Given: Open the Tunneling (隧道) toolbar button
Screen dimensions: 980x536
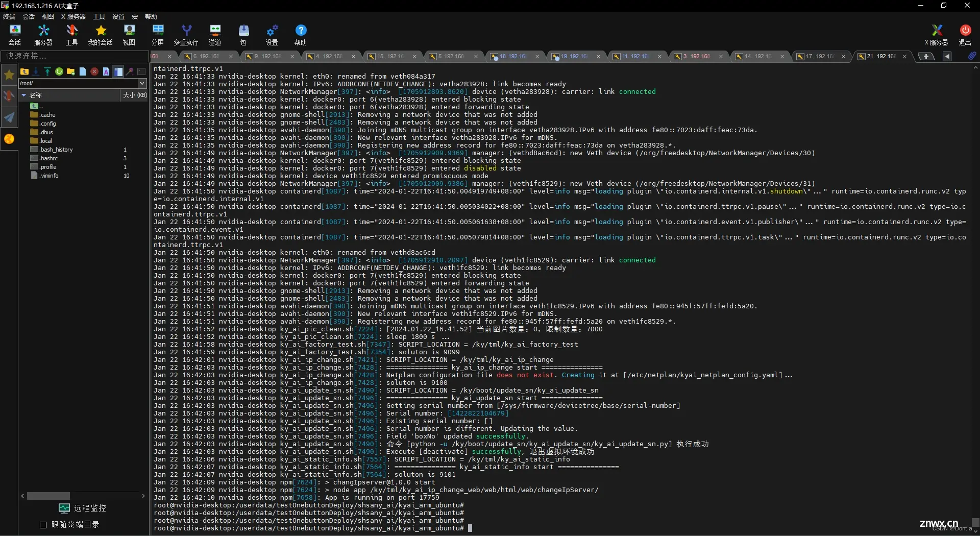Looking at the screenshot, I should [x=215, y=35].
